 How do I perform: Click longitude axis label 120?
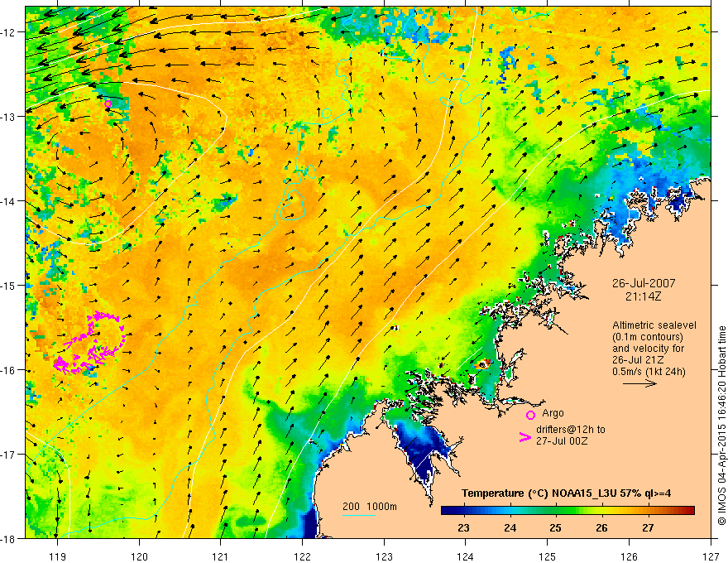[139, 556]
